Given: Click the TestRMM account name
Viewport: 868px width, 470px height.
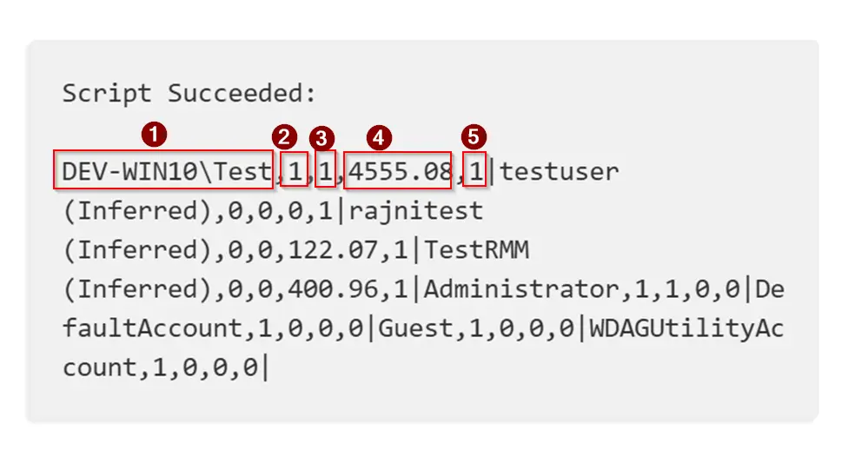Looking at the screenshot, I should pyautogui.click(x=475, y=250).
